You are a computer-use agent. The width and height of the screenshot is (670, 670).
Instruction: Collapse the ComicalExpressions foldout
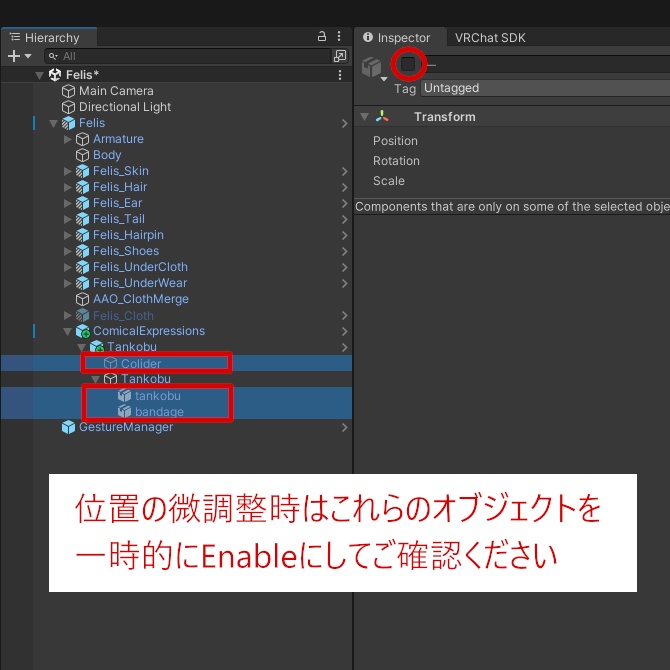click(x=68, y=332)
